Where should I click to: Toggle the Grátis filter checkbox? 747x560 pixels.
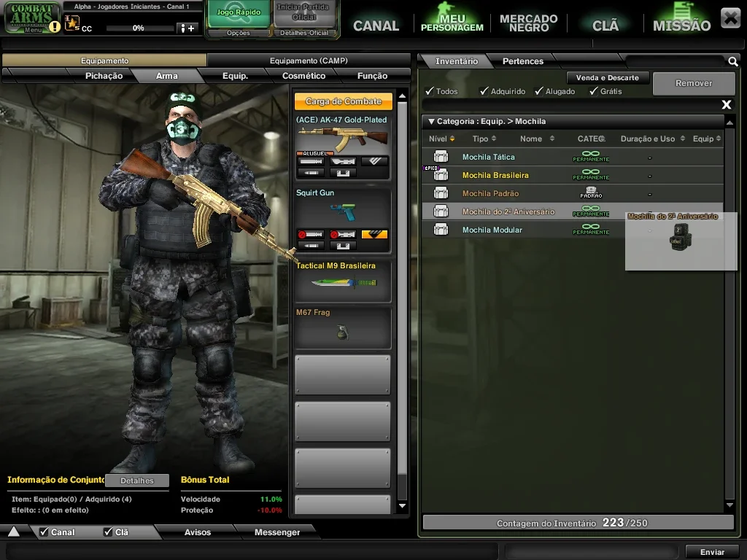[594, 90]
